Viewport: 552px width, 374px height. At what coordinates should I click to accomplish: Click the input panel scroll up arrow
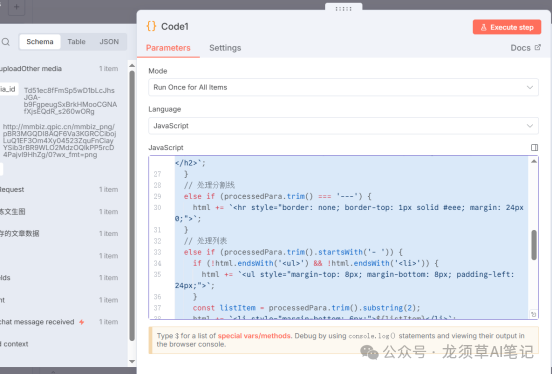point(132,66)
